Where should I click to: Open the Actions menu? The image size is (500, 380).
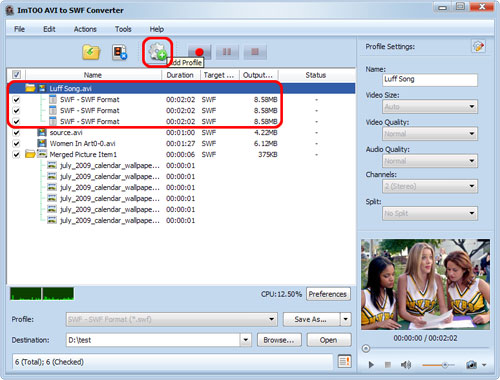pyautogui.click(x=85, y=29)
